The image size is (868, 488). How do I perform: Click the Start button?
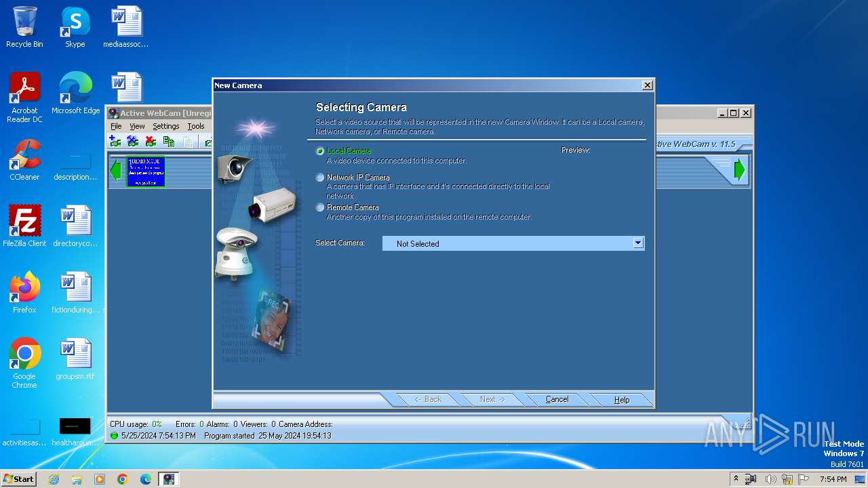pos(18,479)
